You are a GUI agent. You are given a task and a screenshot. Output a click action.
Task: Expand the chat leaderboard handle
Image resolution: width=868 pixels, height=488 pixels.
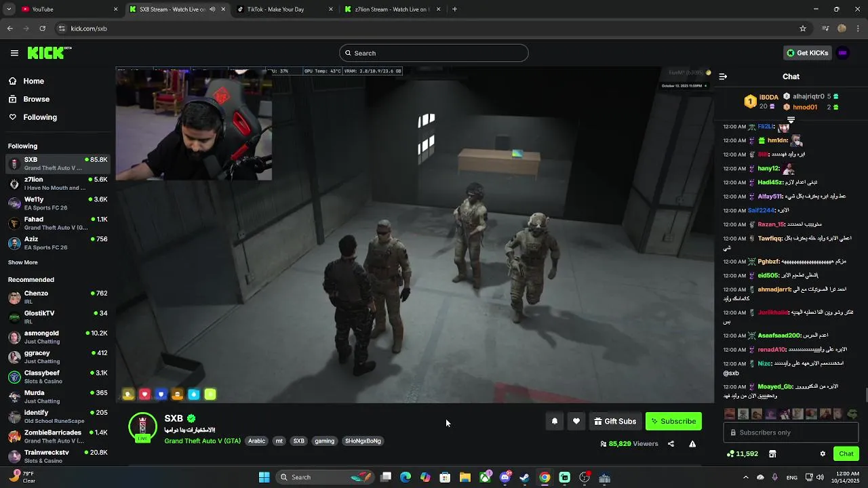point(791,120)
